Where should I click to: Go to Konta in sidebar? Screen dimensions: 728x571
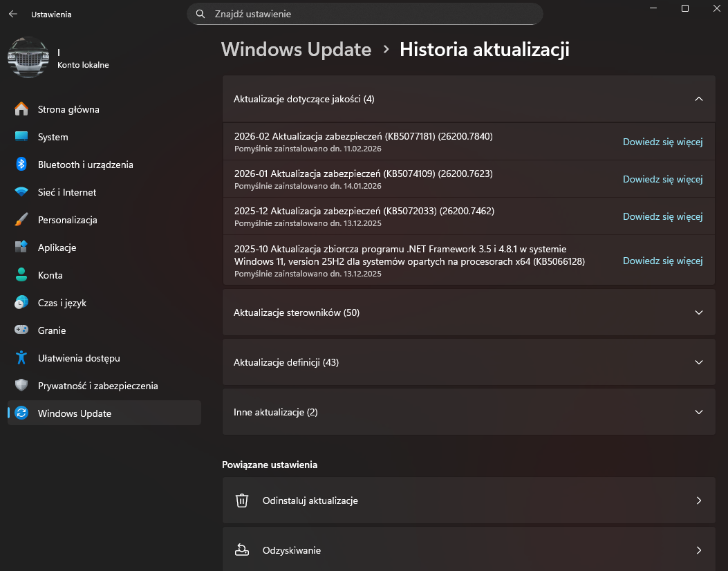[50, 275]
